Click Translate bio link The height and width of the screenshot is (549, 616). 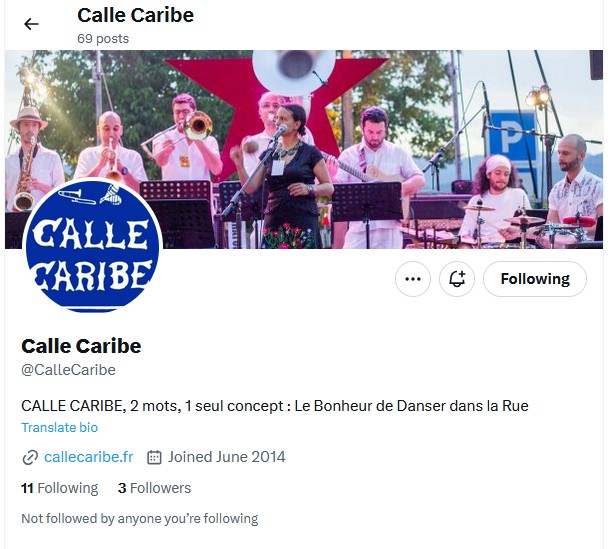[59, 428]
